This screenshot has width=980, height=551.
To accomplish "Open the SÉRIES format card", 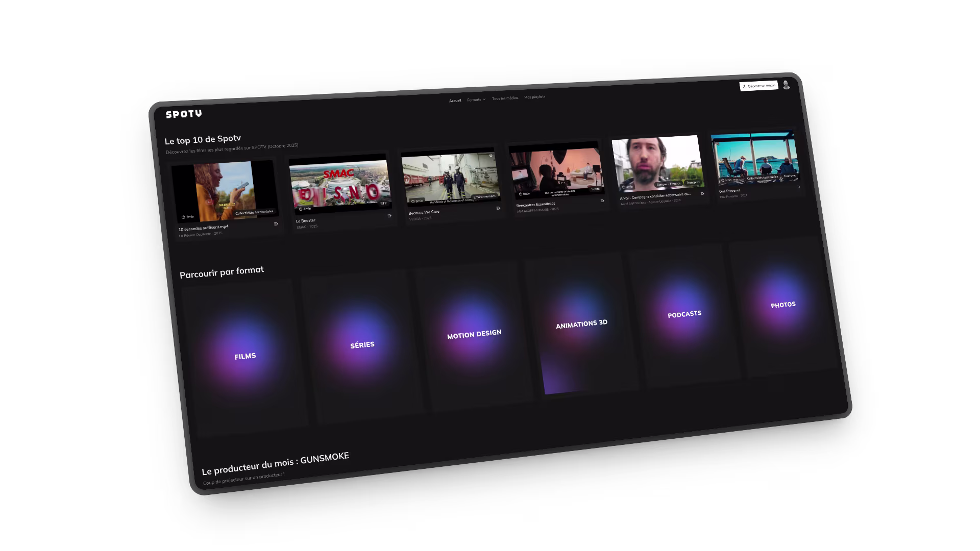I will pos(362,345).
